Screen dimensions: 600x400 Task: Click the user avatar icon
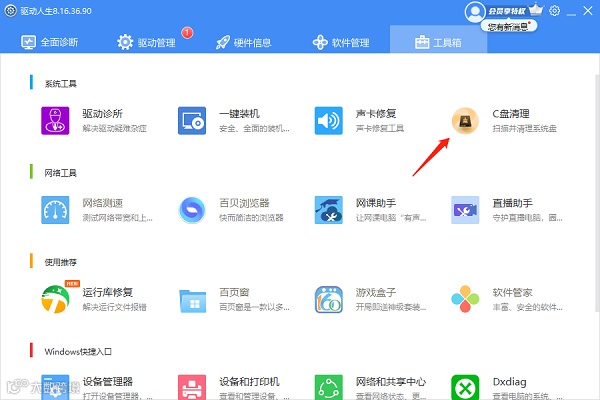point(475,12)
